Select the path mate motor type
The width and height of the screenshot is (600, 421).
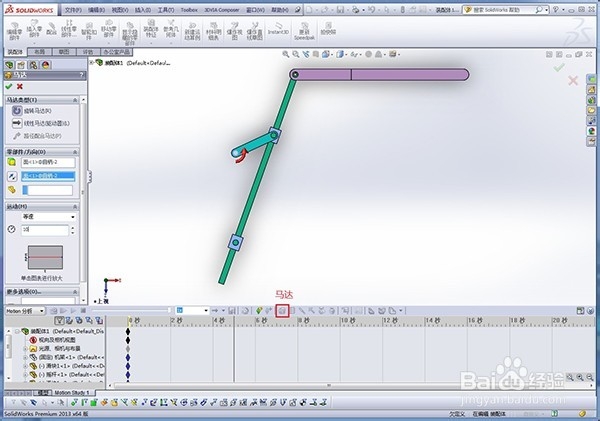point(37,136)
